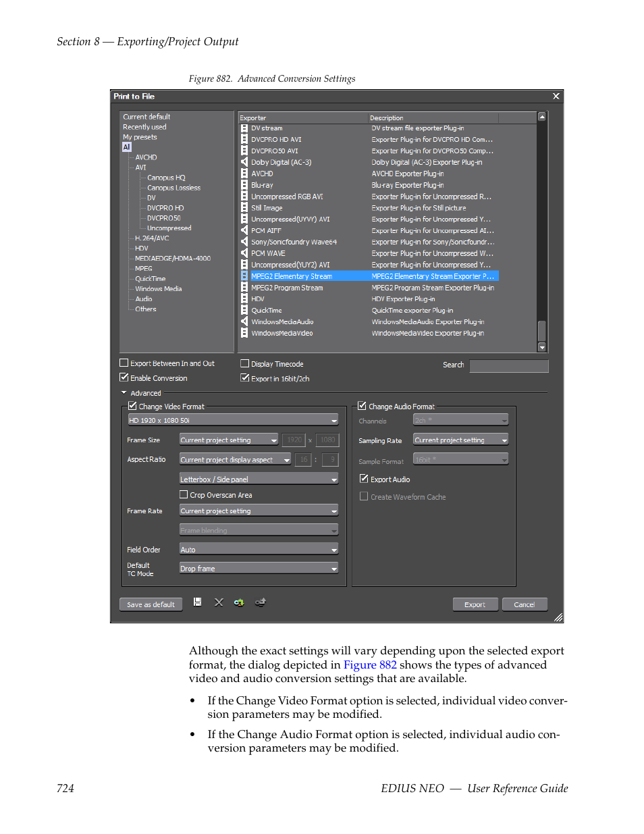Click the exporter list scroll down arrow
Screen dimensions: 644x834
coord(541,347)
